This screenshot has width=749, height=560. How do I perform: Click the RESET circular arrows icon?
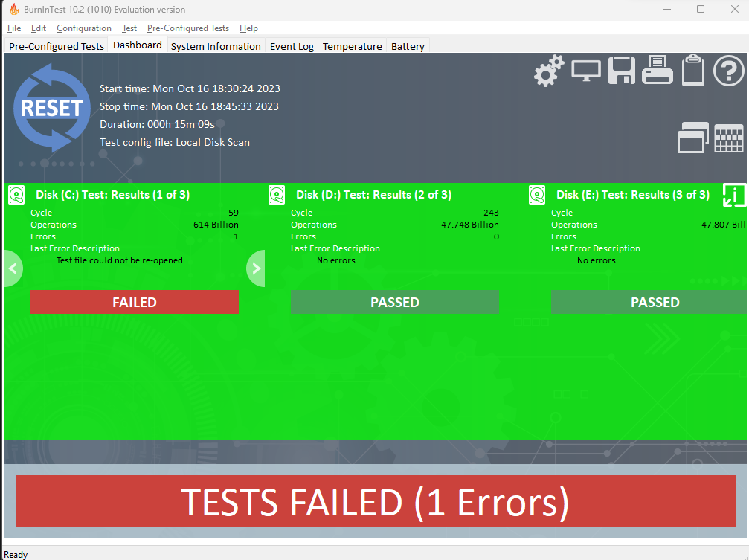pos(51,108)
